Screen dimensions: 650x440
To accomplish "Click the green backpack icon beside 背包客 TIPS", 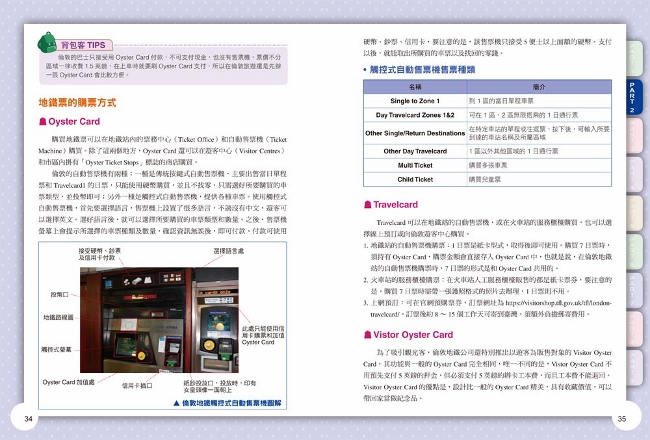I will (47, 43).
